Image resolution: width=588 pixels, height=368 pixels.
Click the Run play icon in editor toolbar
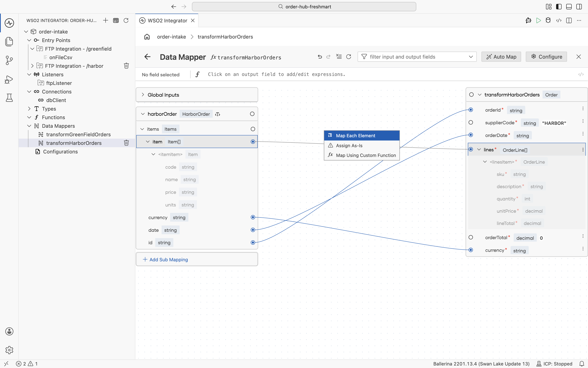coord(539,20)
